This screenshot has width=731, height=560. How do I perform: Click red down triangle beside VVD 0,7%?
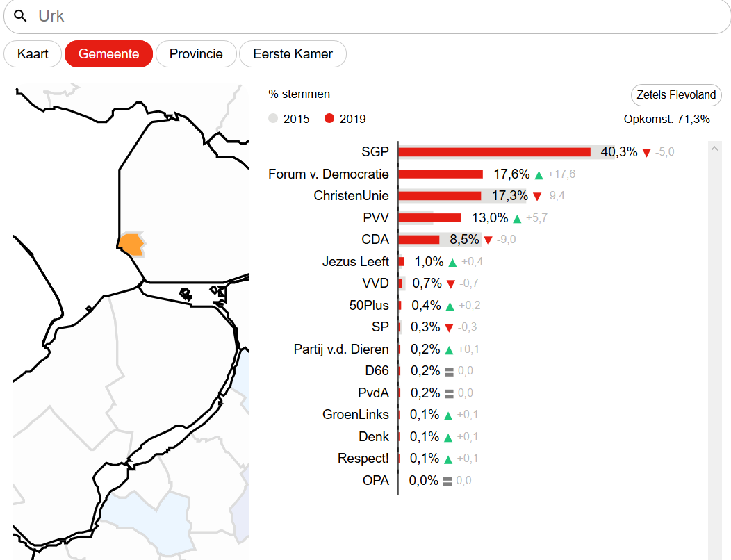click(450, 284)
